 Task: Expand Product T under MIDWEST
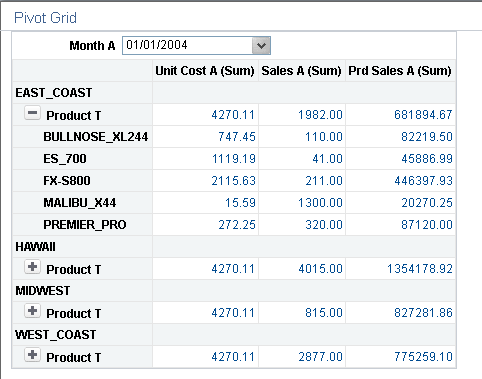coord(32,311)
